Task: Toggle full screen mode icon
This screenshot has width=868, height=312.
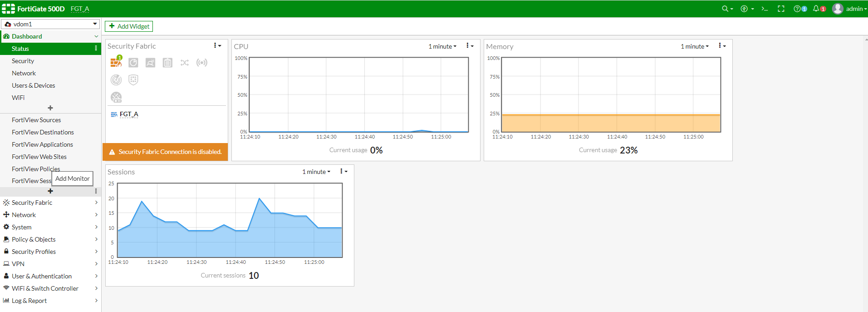Action: click(x=781, y=9)
